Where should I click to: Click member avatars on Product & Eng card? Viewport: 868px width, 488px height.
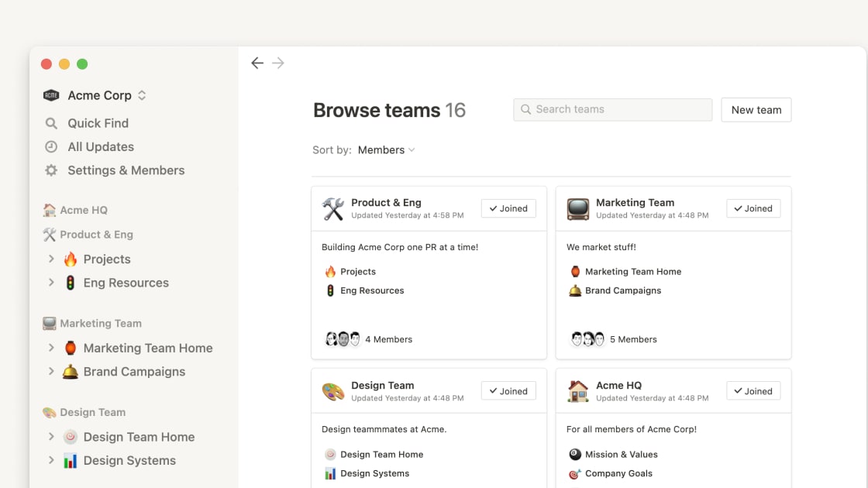tap(343, 339)
